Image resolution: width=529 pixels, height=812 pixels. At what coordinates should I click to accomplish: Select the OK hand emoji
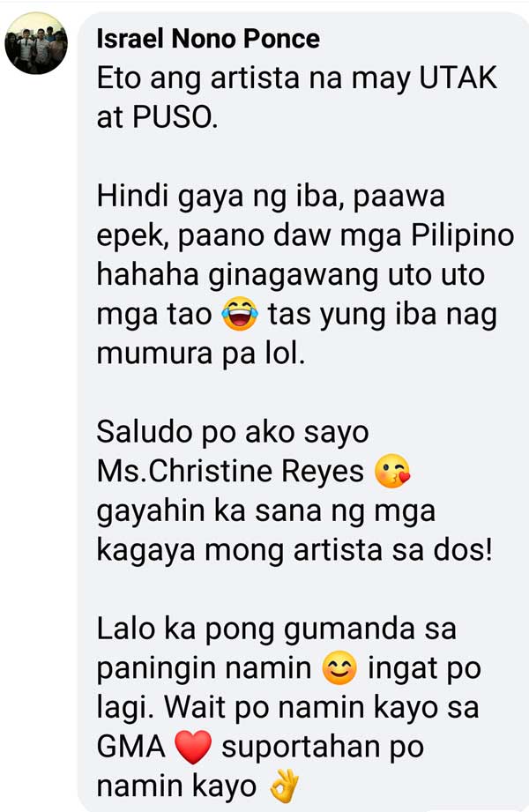point(284,786)
